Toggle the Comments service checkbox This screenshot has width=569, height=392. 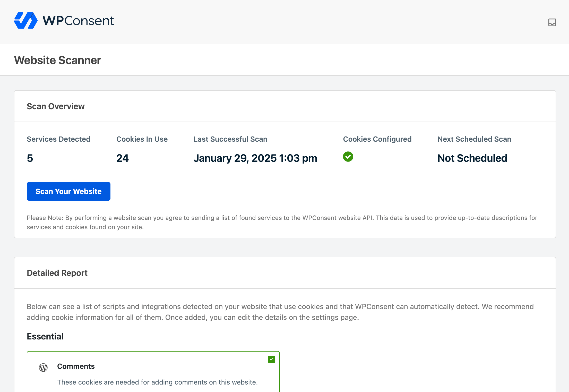[271, 359]
